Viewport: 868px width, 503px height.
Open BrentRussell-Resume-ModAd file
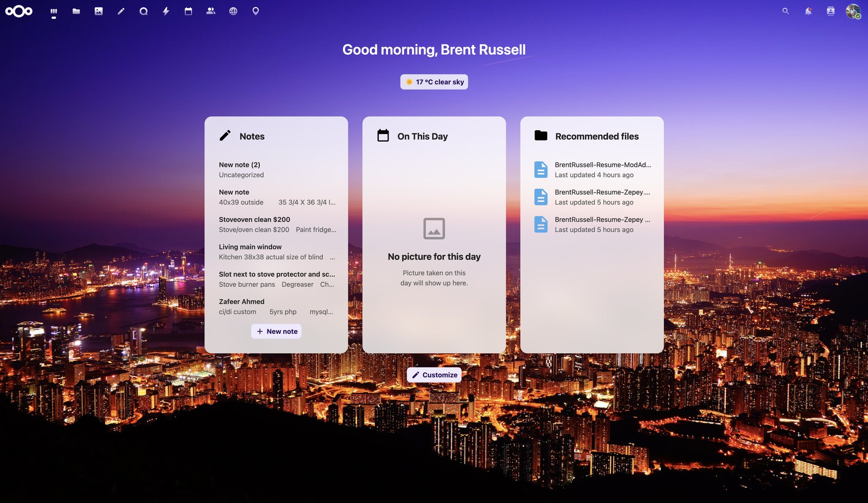(x=592, y=170)
